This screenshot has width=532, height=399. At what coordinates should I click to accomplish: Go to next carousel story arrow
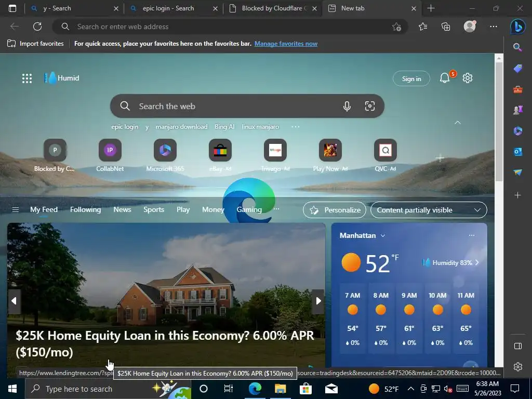[318, 301]
